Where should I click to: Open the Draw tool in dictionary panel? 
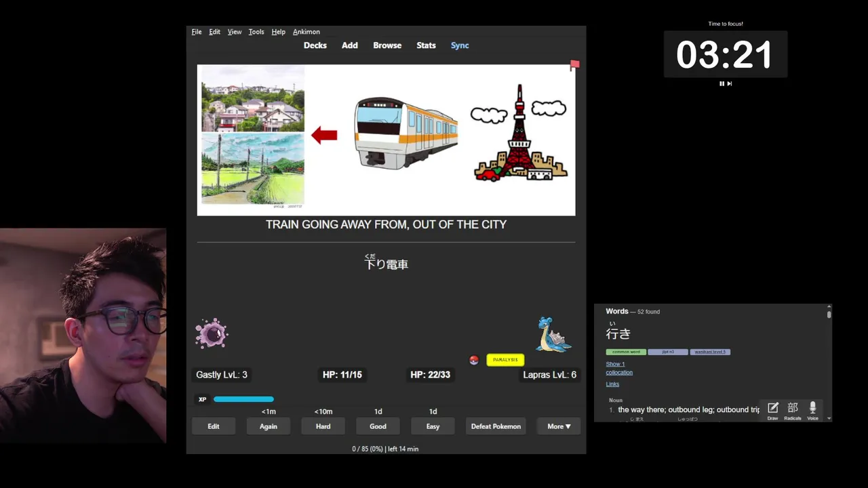(772, 410)
